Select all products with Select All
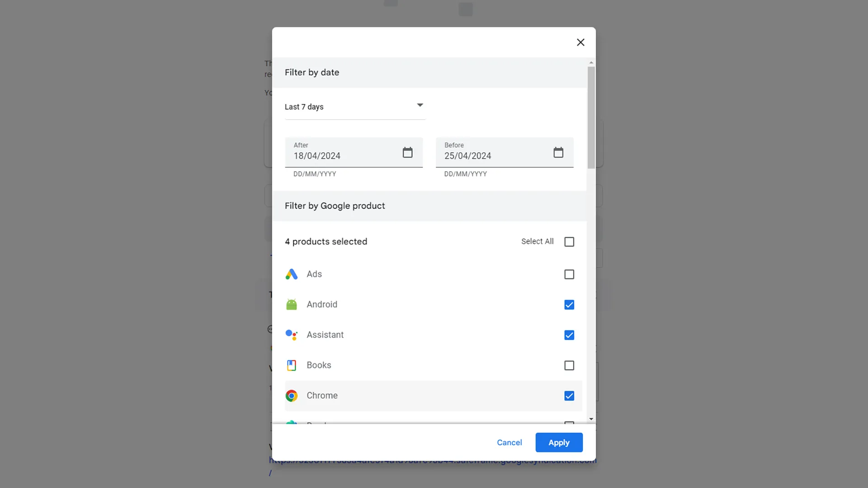868x488 pixels. [569, 241]
